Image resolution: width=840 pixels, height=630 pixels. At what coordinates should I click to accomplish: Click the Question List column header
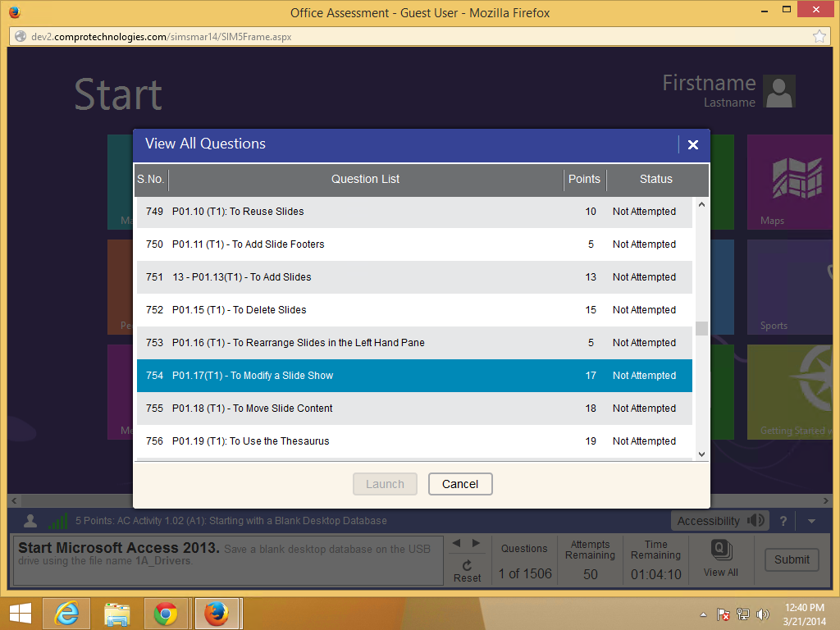(x=365, y=179)
